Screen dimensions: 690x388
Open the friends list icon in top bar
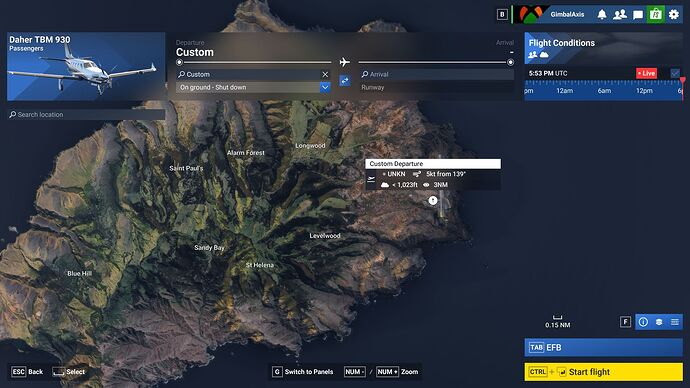[620, 15]
